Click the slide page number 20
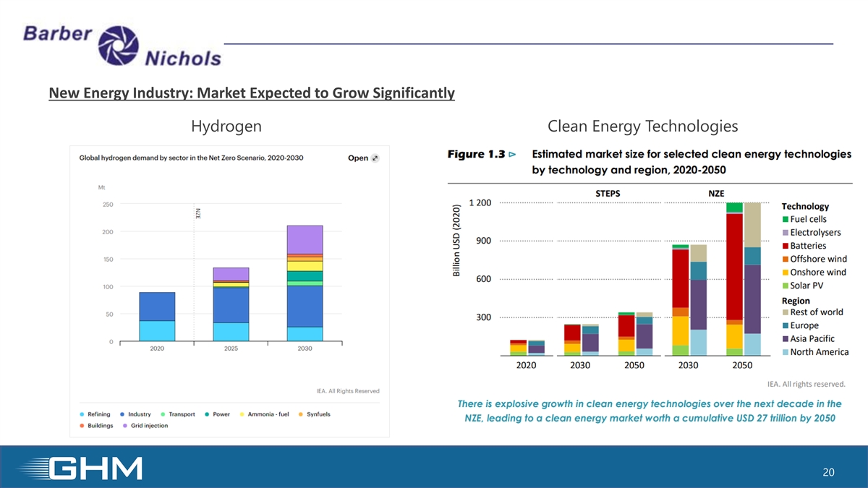The image size is (868, 488). pyautogui.click(x=829, y=472)
